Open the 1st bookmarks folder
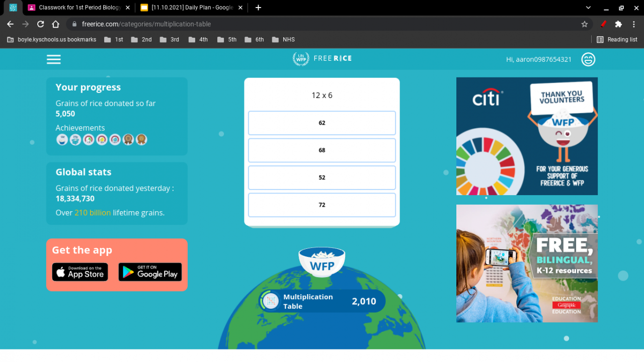 (114, 39)
